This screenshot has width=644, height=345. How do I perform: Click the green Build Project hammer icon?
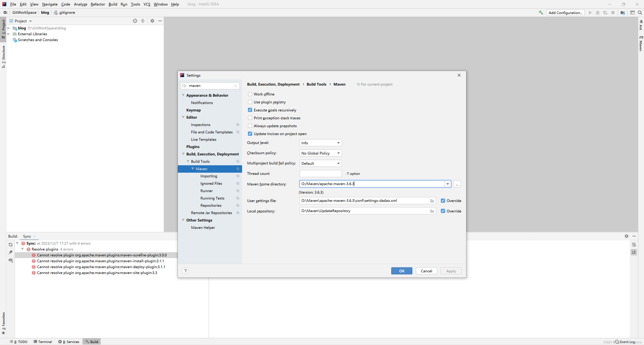pos(540,12)
